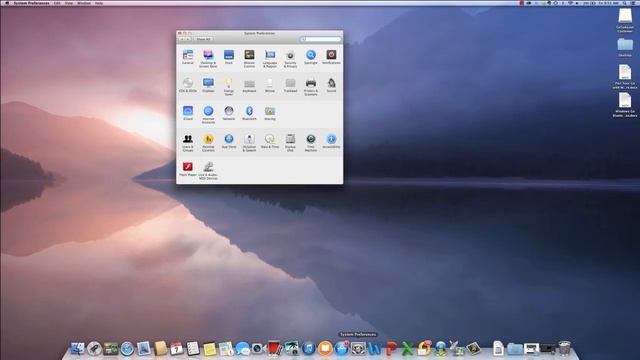
Task: Open Desktop & Screen Saver pane
Action: point(208,58)
